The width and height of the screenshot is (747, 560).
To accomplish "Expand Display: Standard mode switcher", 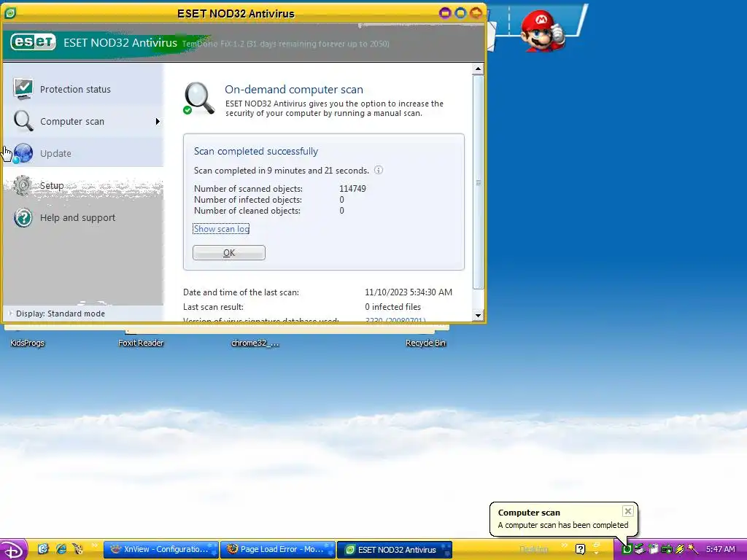I will [57, 314].
